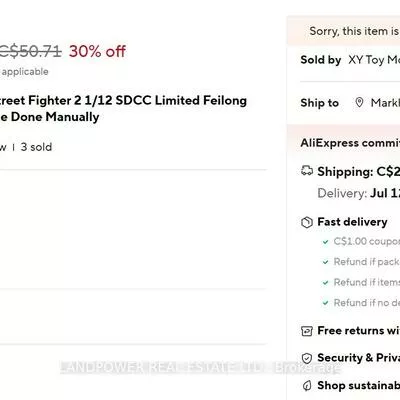Open Free returns details
This screenshot has width=400, height=400.
click(359, 331)
